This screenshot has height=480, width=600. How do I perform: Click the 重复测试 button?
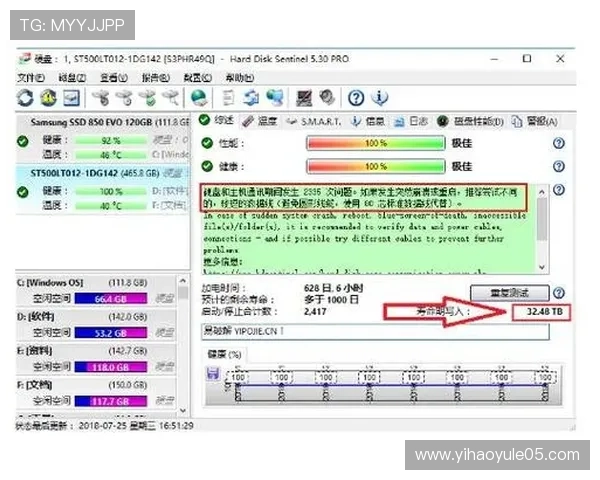(510, 293)
